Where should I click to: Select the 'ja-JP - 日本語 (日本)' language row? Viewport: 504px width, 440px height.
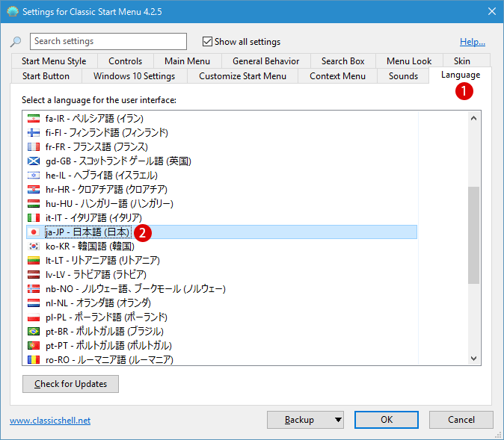point(221,232)
